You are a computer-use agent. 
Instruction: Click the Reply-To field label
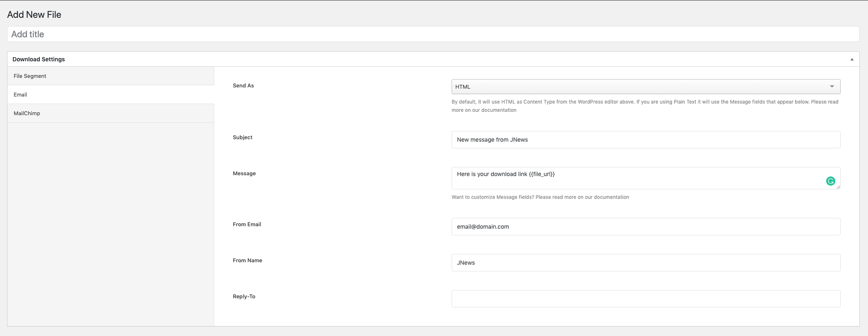point(244,297)
